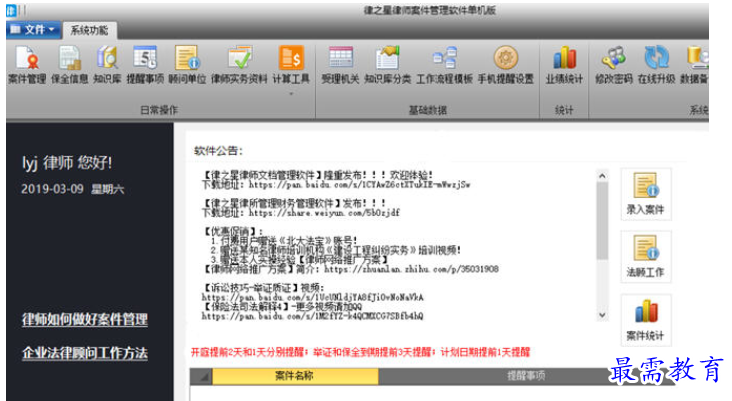Open 工作流程模板 workflow templates
Image resolution: width=732 pixels, height=401 pixels.
coord(444,65)
